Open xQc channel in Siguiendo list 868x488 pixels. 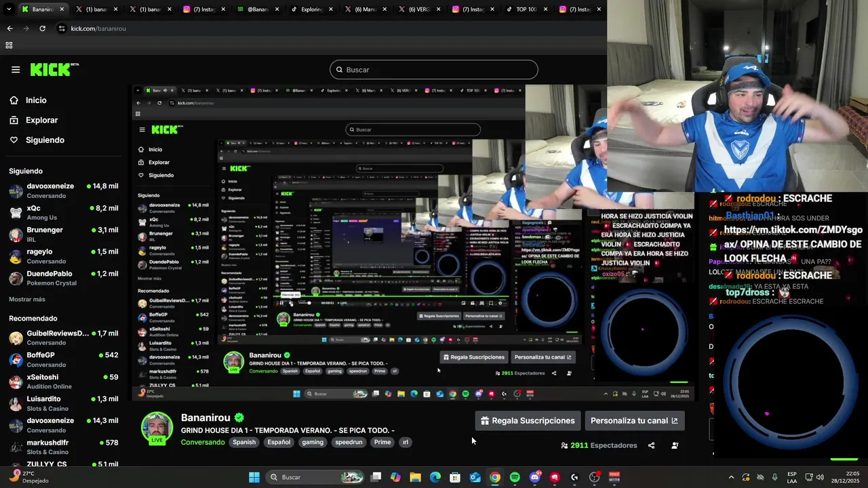[63, 212]
